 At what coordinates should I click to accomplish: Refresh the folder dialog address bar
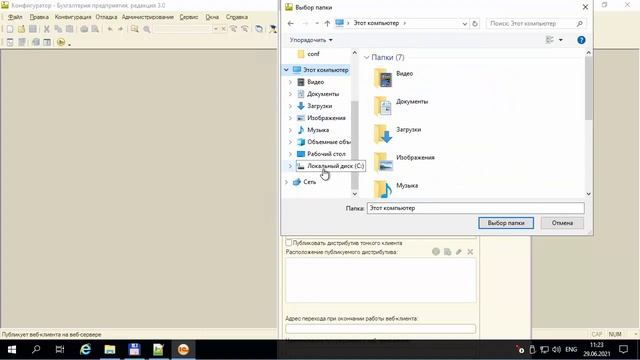tap(475, 24)
